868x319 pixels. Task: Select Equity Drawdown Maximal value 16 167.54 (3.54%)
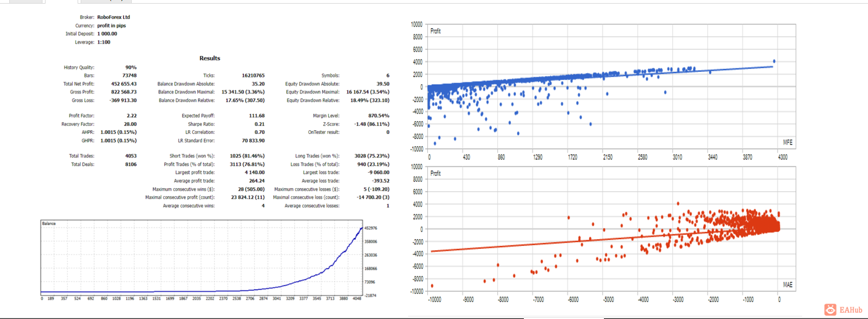tap(368, 92)
